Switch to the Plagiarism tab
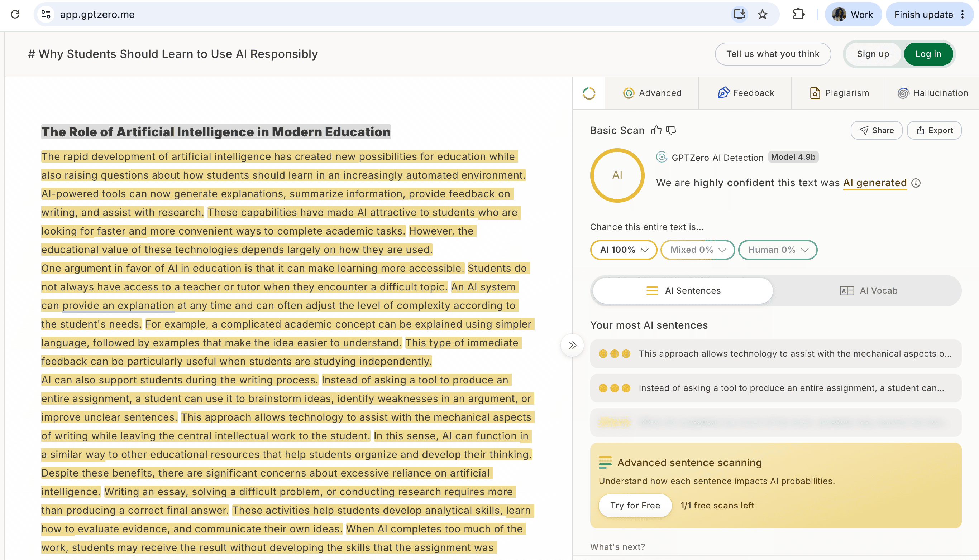Viewport: 979px width, 560px height. pos(839,93)
